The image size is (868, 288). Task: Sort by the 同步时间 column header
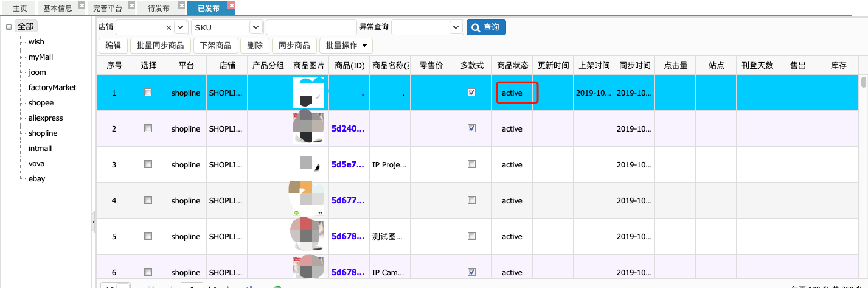634,65
